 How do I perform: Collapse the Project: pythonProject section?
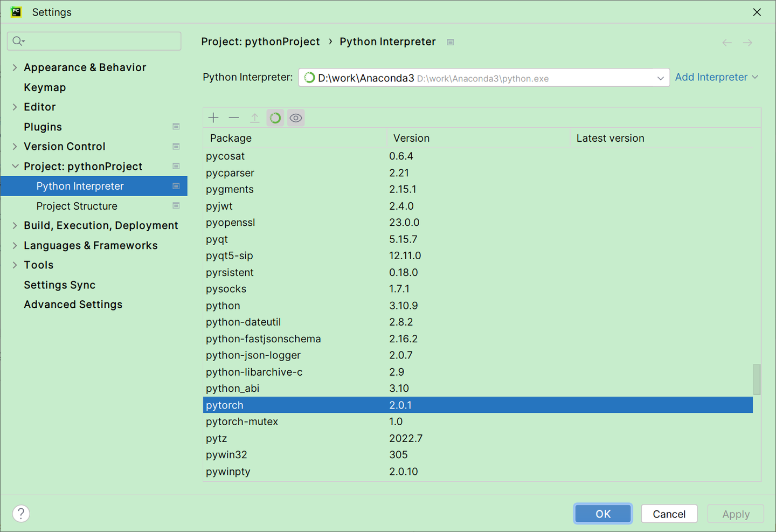click(x=15, y=166)
